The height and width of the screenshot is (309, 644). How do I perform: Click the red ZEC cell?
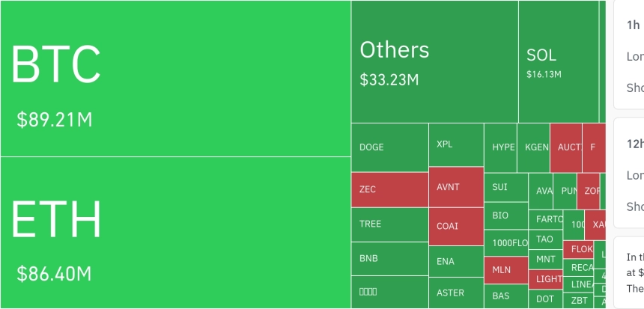(x=389, y=189)
